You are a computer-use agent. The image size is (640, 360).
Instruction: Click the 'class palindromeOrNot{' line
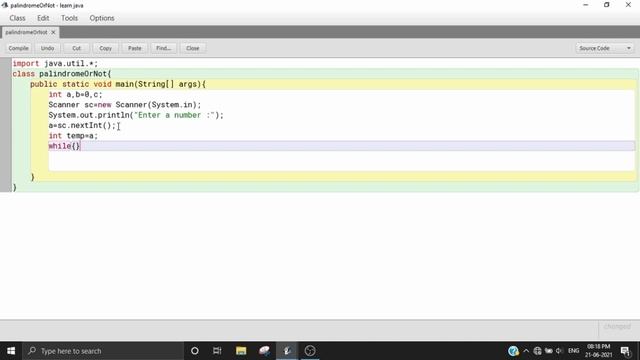(62, 74)
